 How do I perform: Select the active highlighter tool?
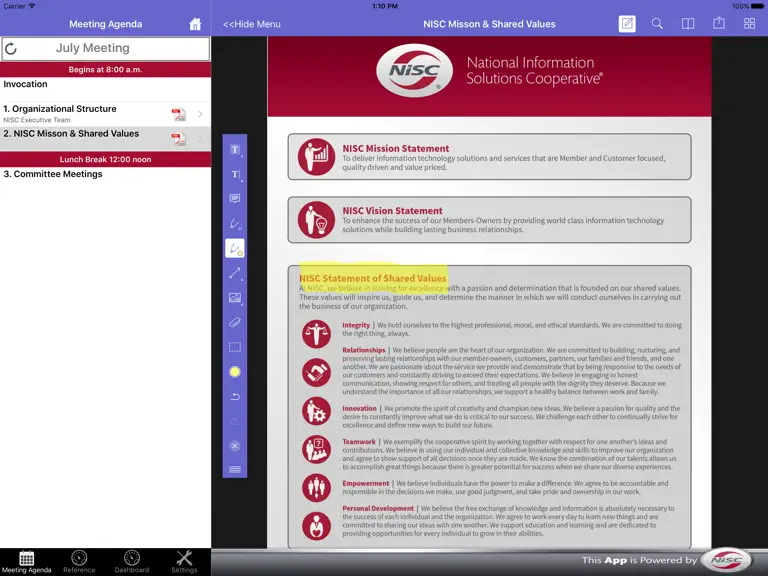[x=235, y=248]
